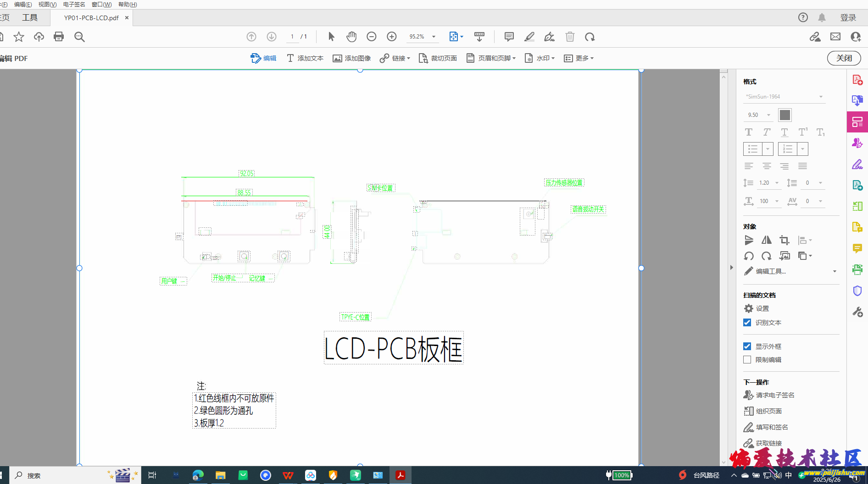Open the 电子签名 menu

pyautogui.click(x=74, y=5)
